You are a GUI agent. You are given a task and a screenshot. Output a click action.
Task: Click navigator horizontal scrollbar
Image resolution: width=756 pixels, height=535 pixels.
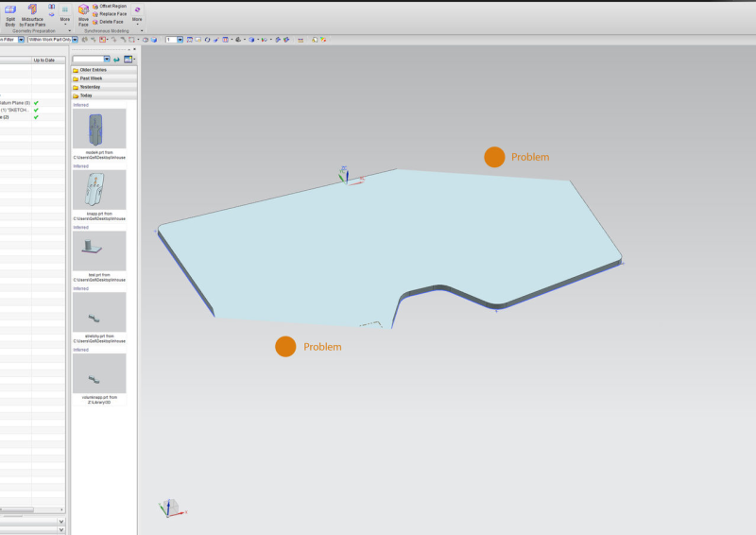[x=17, y=509]
